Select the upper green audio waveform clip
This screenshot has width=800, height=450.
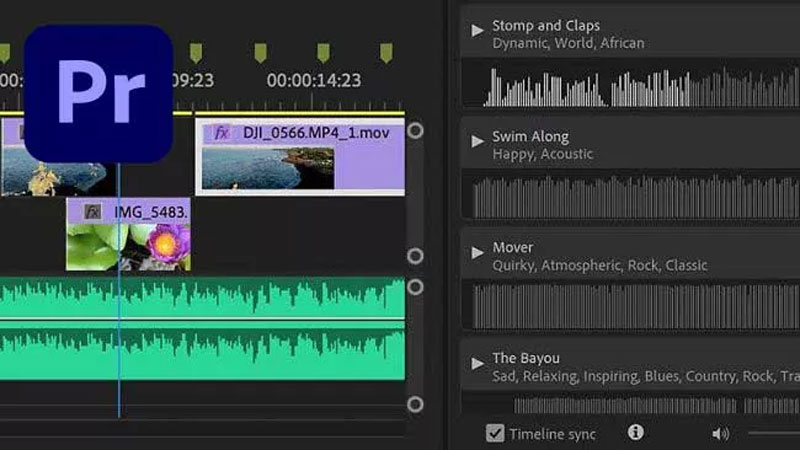point(202,297)
